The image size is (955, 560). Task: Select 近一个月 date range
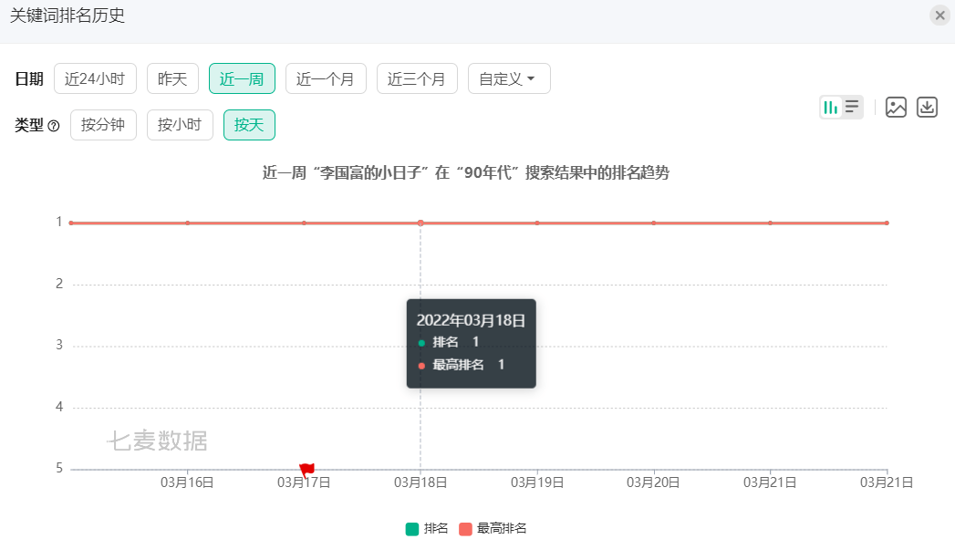[326, 78]
